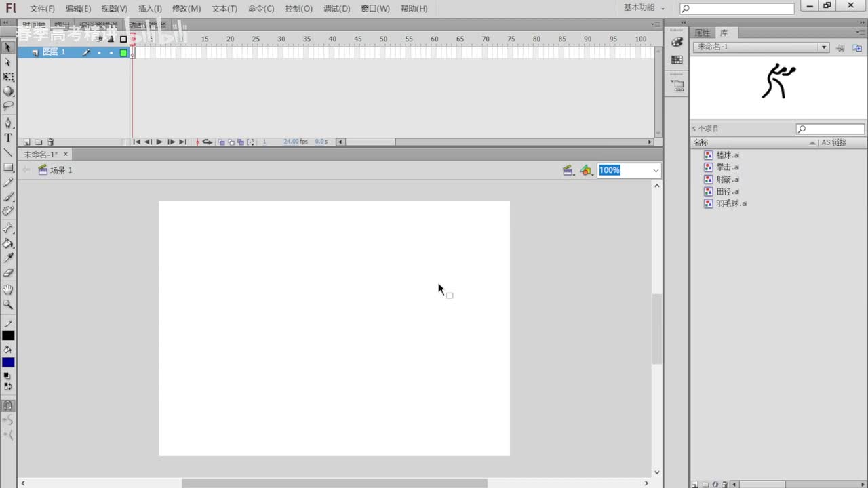This screenshot has height=488, width=868.
Task: Select the Lasso tool
Action: tap(8, 106)
